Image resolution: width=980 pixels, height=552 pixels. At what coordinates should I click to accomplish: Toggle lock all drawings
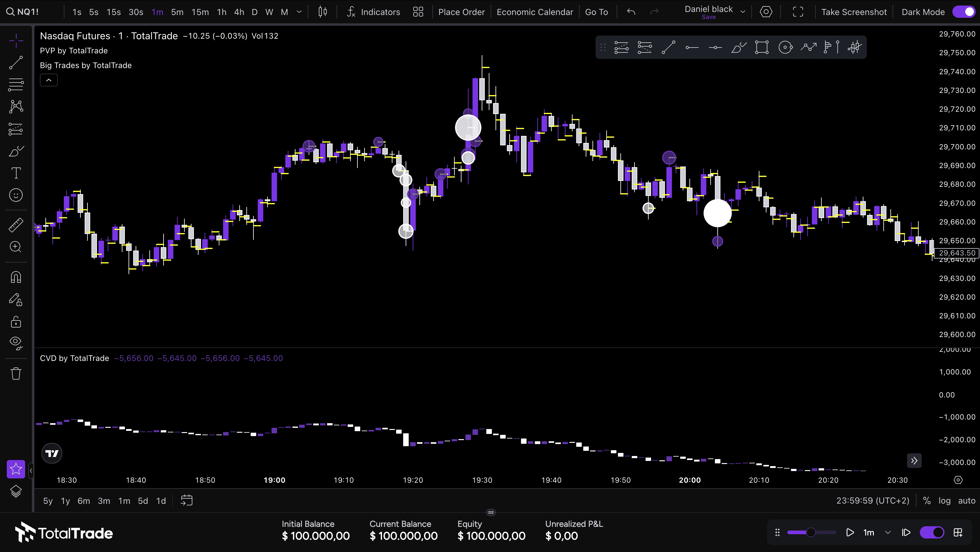[x=16, y=322]
